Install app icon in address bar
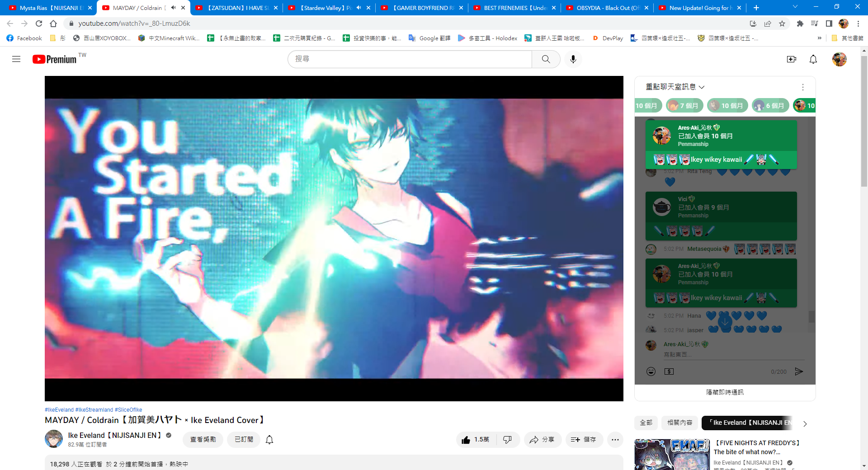Viewport: 868px width, 470px height. pos(753,23)
